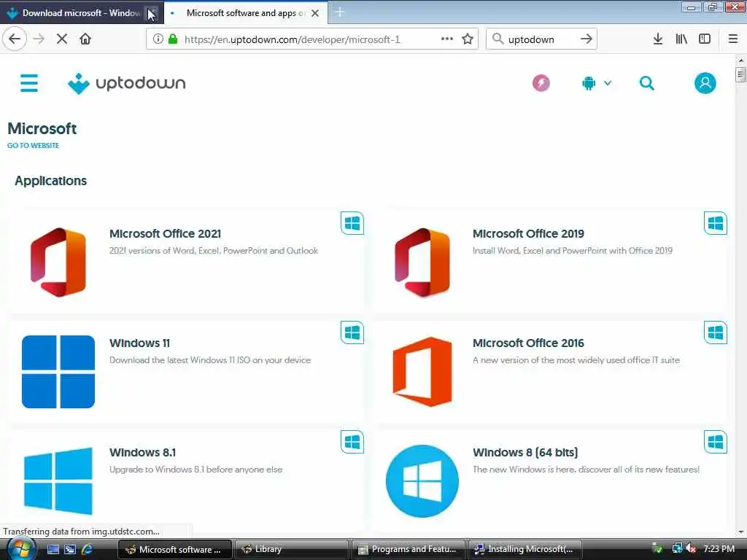Click Show Desktop in quick launch
Viewport: 747px width, 560px height.
tap(53, 549)
